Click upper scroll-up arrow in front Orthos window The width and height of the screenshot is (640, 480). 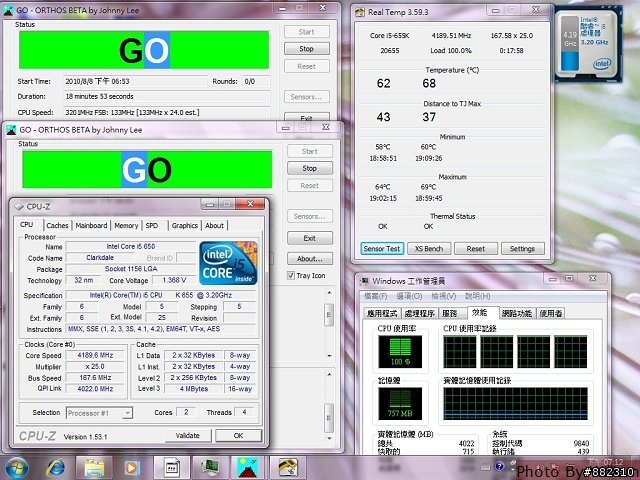pyautogui.click(x=329, y=293)
